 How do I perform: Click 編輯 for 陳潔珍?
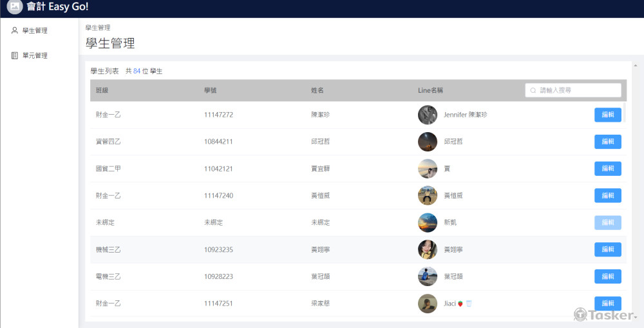pyautogui.click(x=607, y=115)
